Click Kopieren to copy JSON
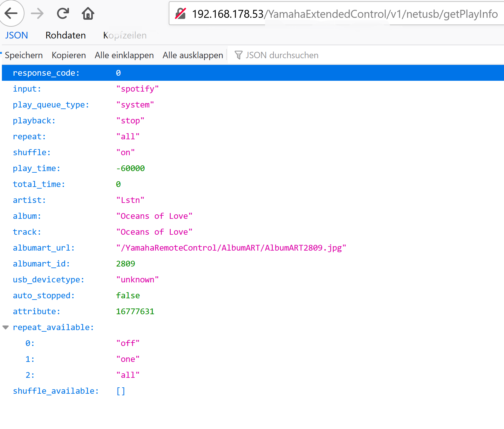The image size is (504, 429). tap(69, 55)
